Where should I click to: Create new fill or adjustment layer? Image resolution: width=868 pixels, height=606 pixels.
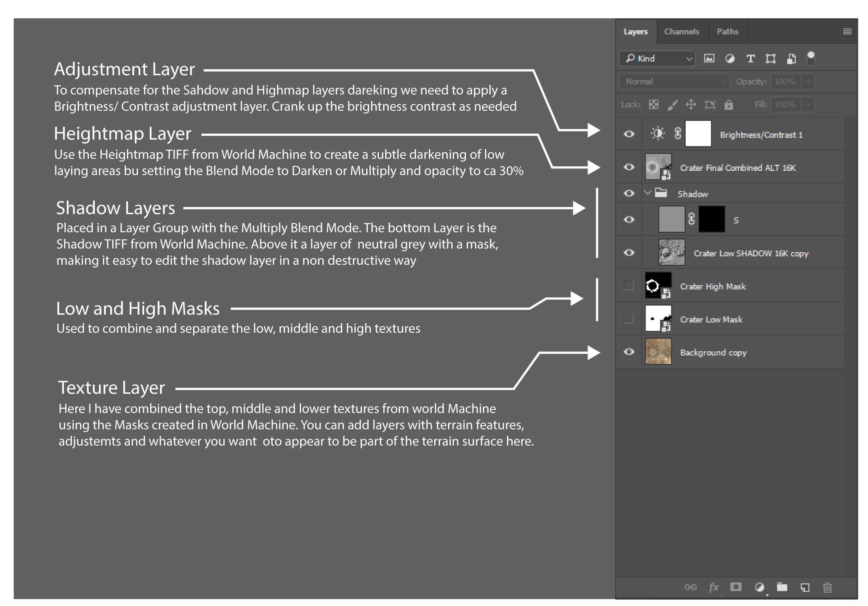pyautogui.click(x=759, y=587)
